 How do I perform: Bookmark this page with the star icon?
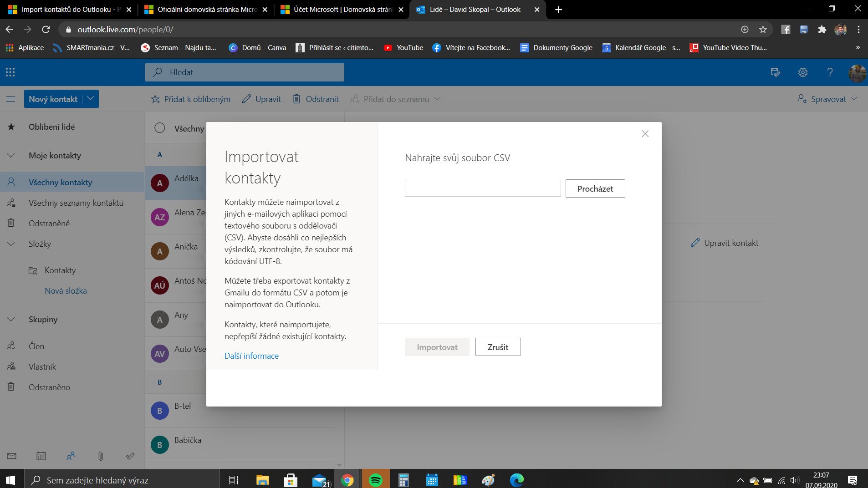click(763, 29)
